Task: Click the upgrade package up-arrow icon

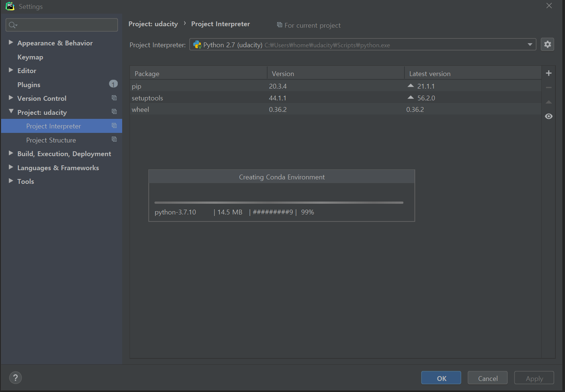Action: point(549,102)
